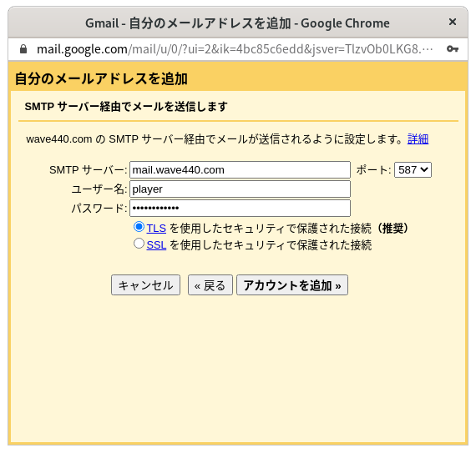Click into the パスワード field
Screen dimensions: 476x453
coord(240,208)
